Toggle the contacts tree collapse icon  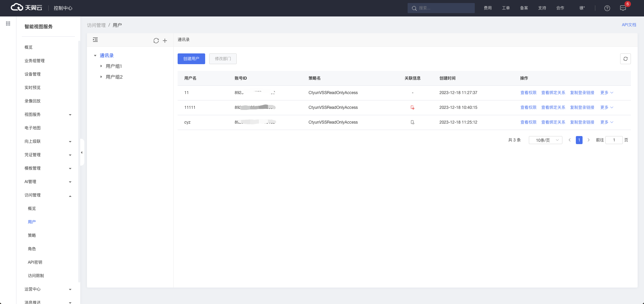[95, 40]
